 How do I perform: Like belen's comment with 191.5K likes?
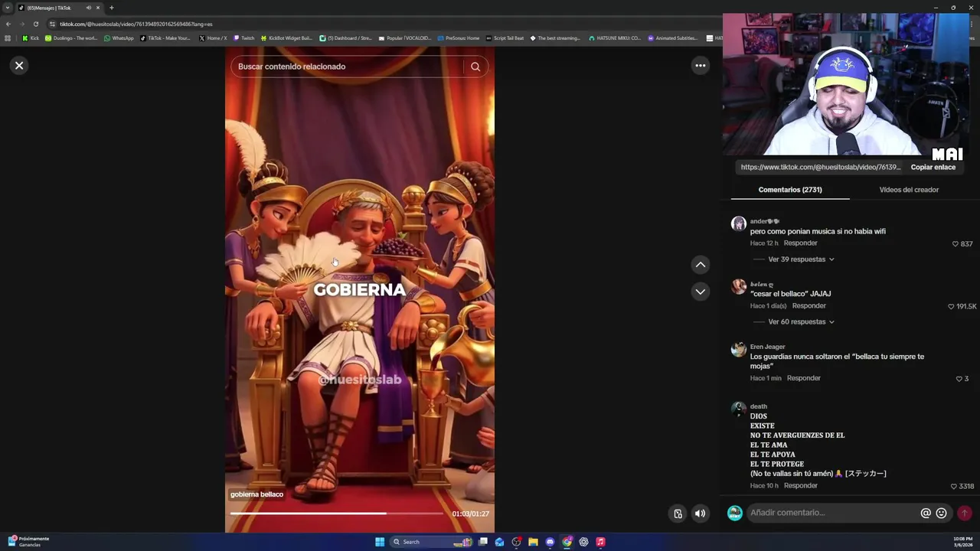click(951, 307)
